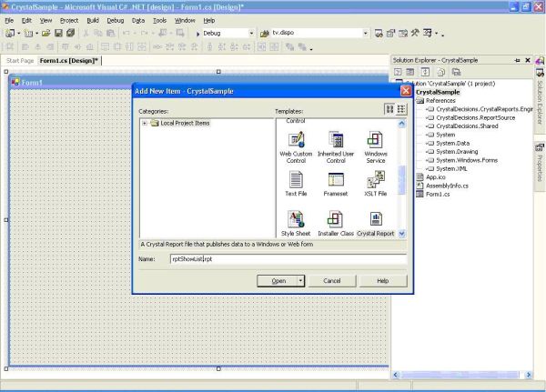
Task: Click the Start debugging play icon
Action: click(197, 34)
